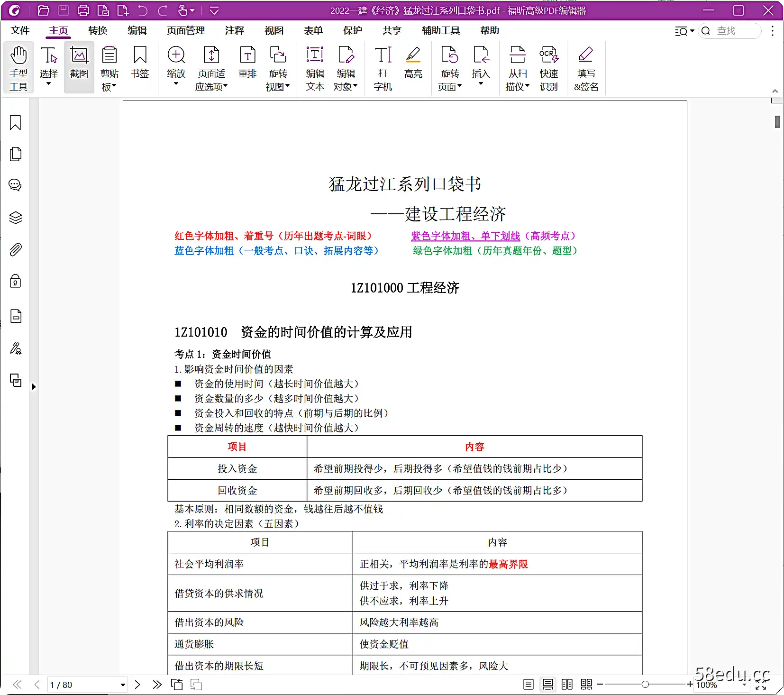Viewport: 784px width, 695px height.
Task: Select the 打字机 typewriter tool
Action: coord(383,67)
